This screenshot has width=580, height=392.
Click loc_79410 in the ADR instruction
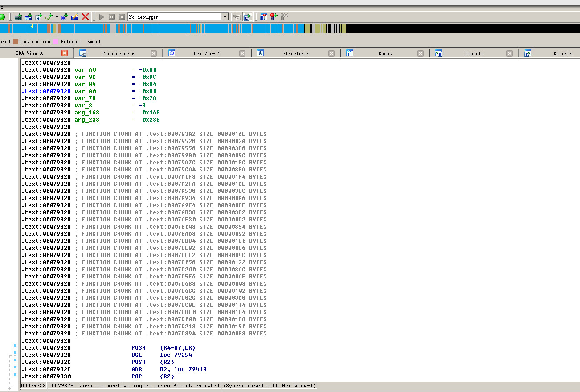[190, 369]
